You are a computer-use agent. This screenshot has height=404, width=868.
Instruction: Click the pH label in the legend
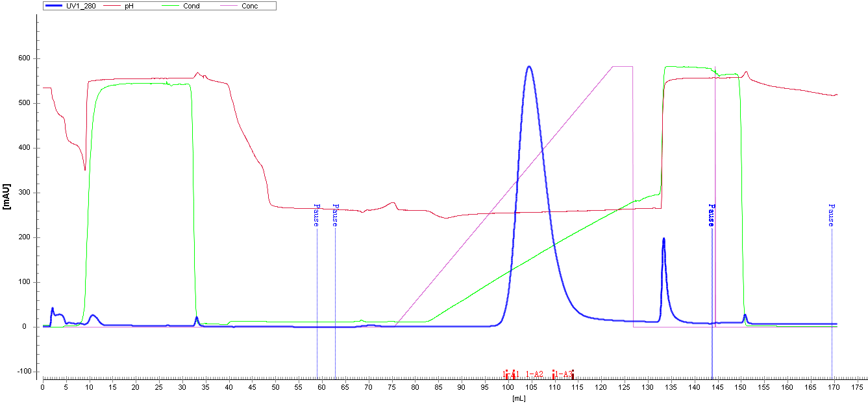(x=129, y=6)
